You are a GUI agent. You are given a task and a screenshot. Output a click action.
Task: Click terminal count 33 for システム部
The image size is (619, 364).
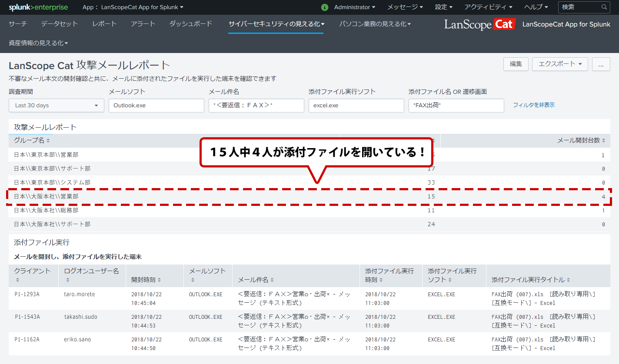[x=431, y=182]
